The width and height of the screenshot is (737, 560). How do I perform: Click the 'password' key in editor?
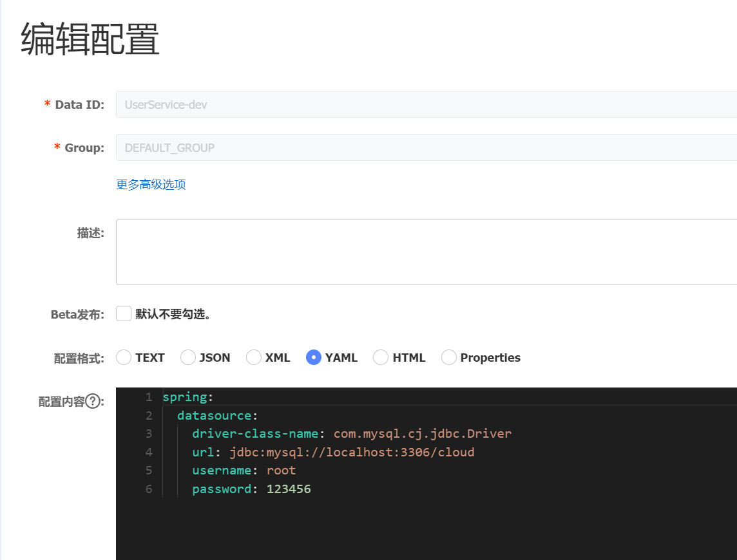[222, 489]
